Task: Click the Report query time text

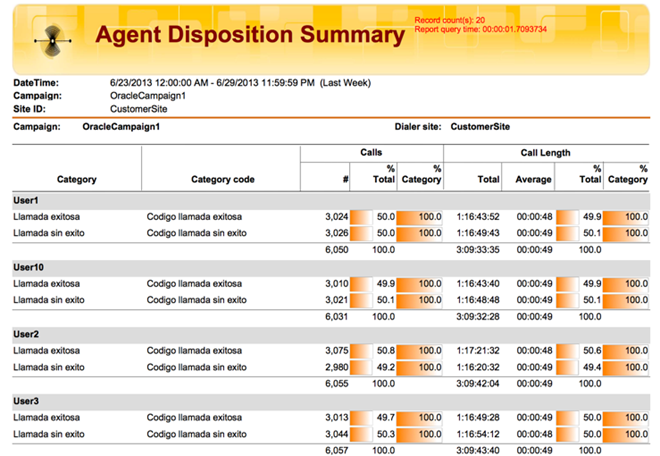Action: [x=480, y=29]
